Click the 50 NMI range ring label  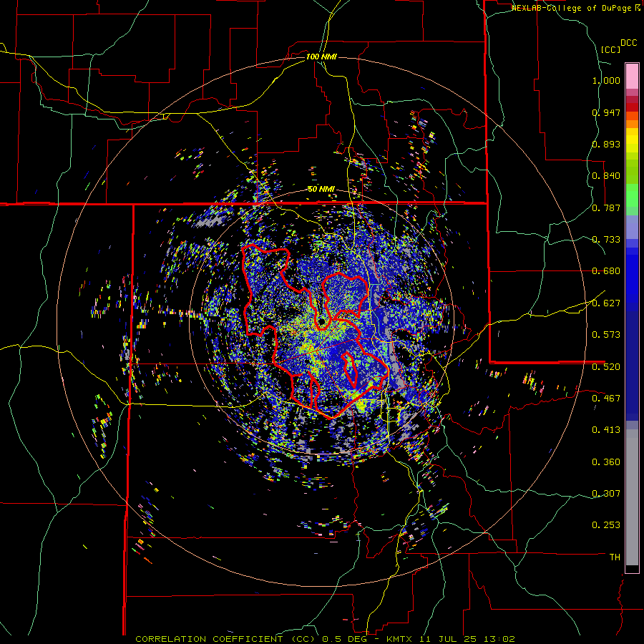click(321, 190)
